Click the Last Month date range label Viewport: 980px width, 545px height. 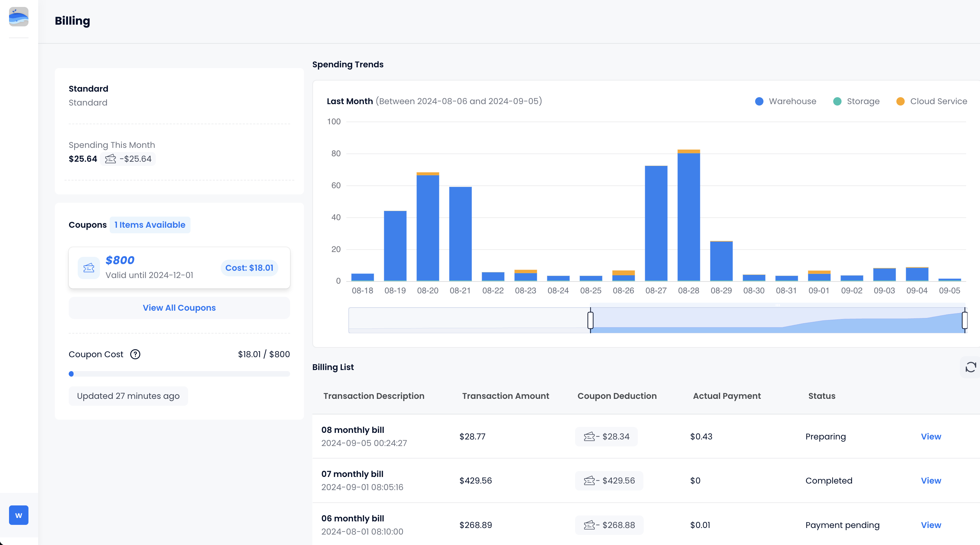point(434,101)
